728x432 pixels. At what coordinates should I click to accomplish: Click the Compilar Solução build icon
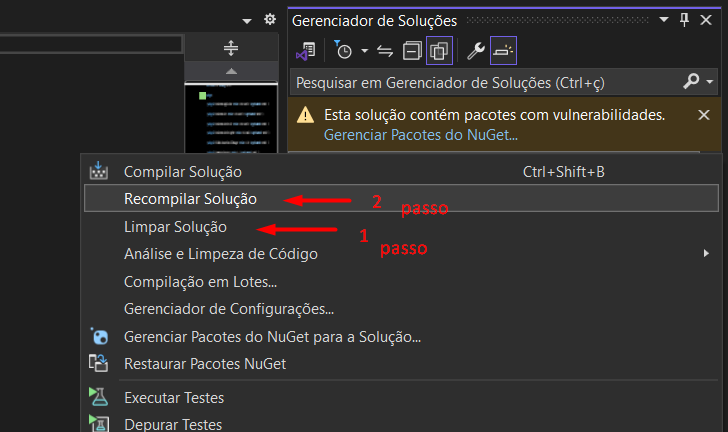tap(98, 170)
